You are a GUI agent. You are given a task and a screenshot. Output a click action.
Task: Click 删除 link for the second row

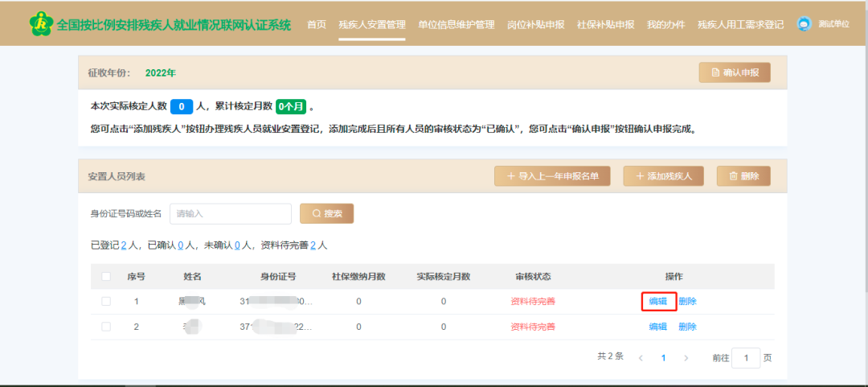(687, 327)
